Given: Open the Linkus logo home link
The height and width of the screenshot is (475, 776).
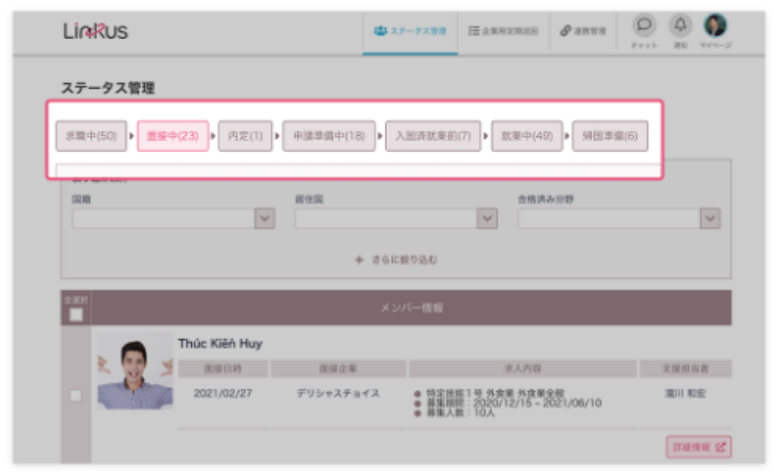Looking at the screenshot, I should coord(95,31).
